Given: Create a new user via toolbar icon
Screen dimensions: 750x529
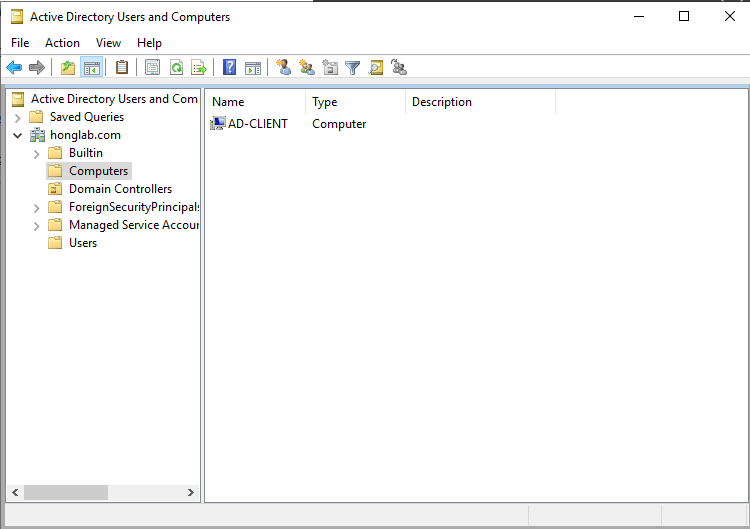Looking at the screenshot, I should point(284,67).
